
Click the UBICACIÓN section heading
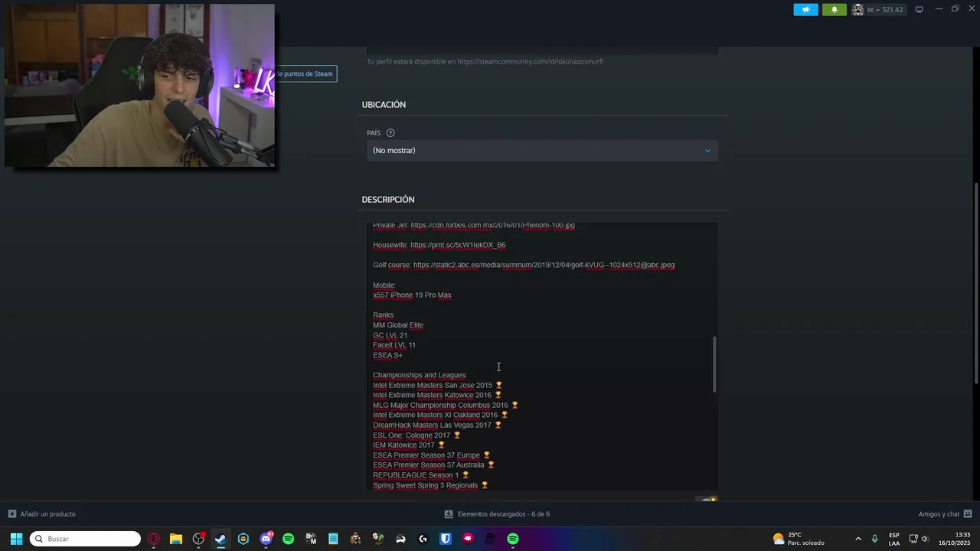pyautogui.click(x=384, y=105)
